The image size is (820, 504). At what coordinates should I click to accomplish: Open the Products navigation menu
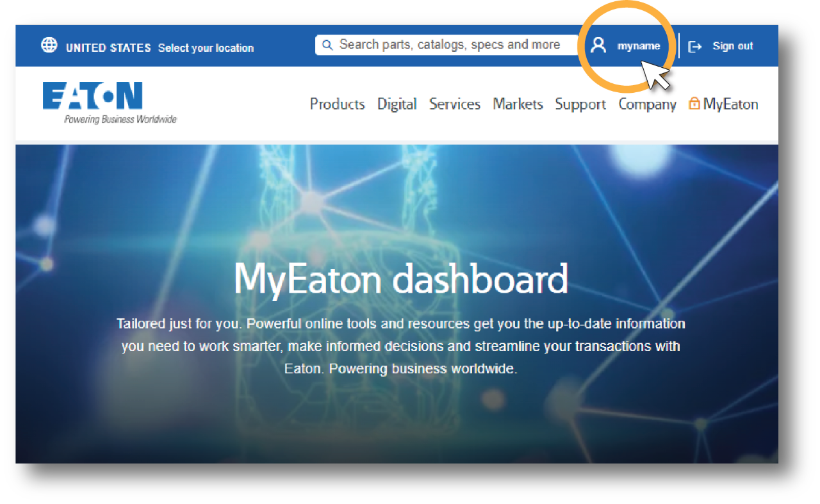click(x=337, y=104)
